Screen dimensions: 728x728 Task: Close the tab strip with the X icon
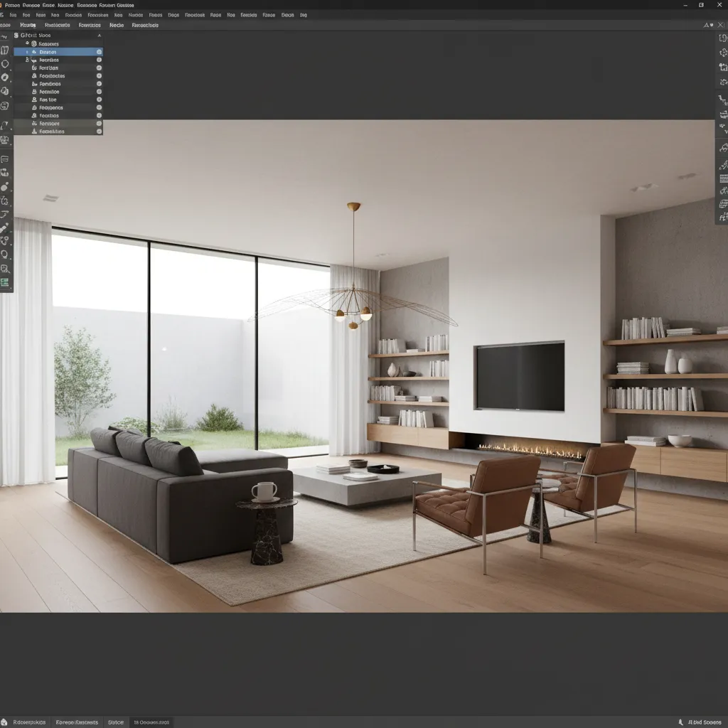pyautogui.click(x=721, y=25)
